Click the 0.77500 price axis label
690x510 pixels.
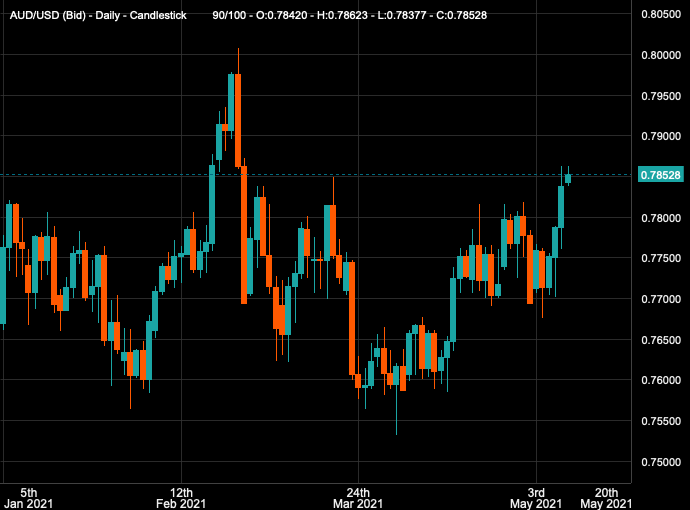pyautogui.click(x=661, y=258)
